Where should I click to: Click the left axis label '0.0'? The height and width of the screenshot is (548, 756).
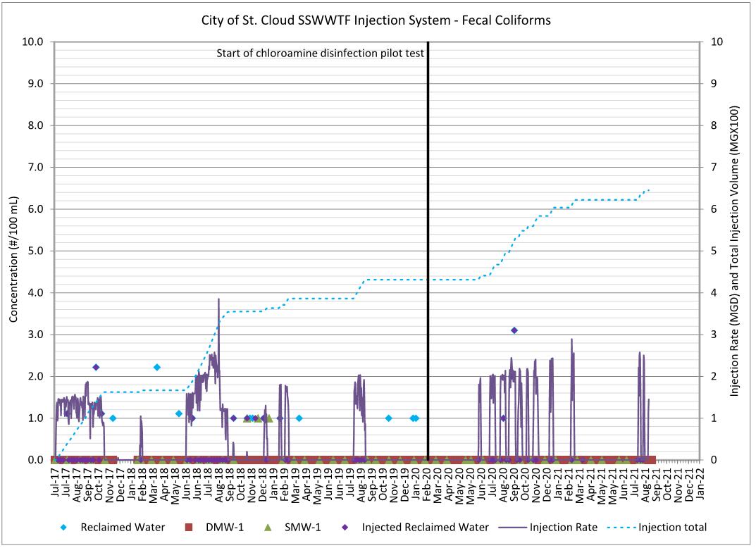pos(35,460)
